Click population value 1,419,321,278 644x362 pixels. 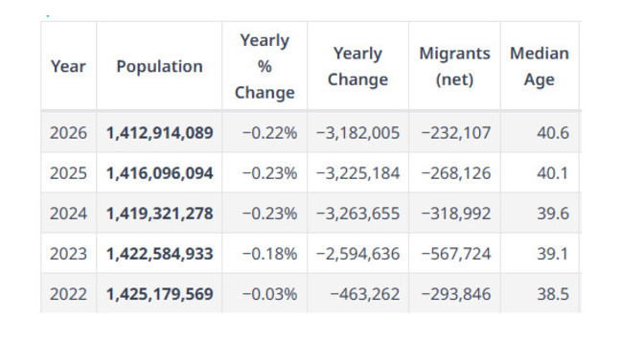click(160, 214)
